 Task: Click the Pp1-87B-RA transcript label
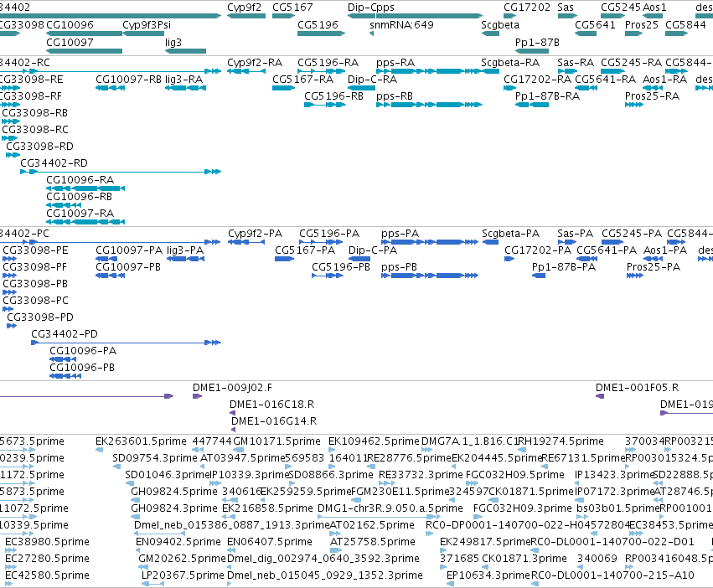click(x=547, y=96)
